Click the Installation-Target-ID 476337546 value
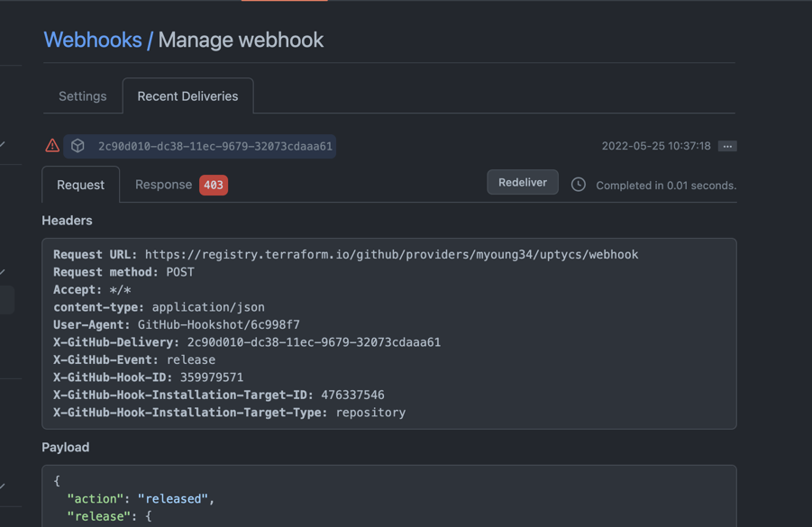The width and height of the screenshot is (812, 527). 352,395
